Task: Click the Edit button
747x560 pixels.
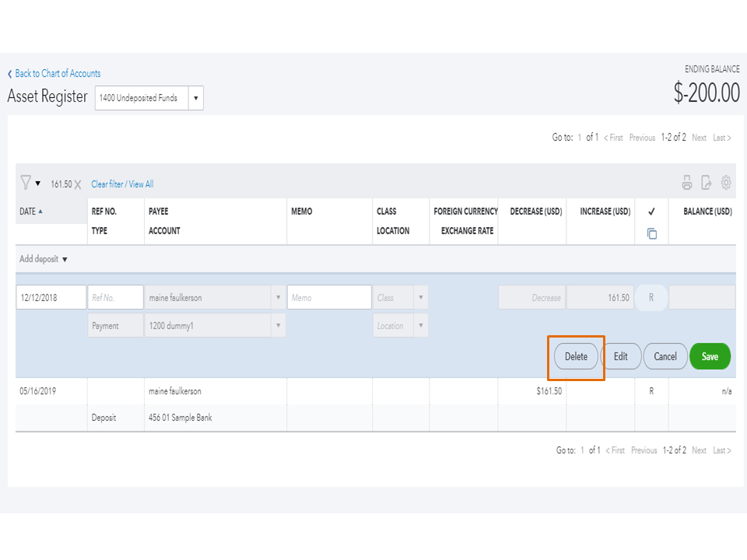Action: click(620, 356)
